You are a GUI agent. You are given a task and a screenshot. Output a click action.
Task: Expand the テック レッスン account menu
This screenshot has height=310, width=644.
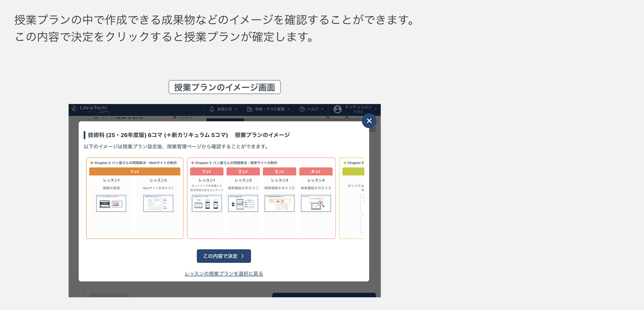[361, 109]
